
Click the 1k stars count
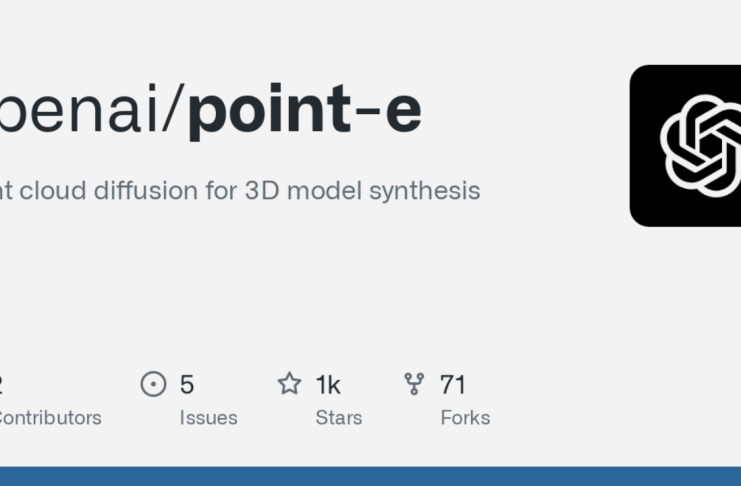pyautogui.click(x=328, y=384)
